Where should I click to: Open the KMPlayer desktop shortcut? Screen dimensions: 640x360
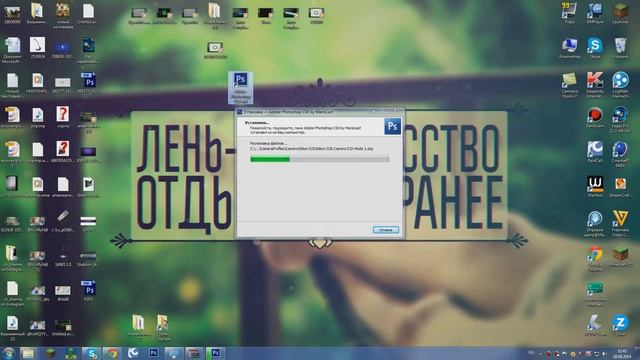[595, 13]
